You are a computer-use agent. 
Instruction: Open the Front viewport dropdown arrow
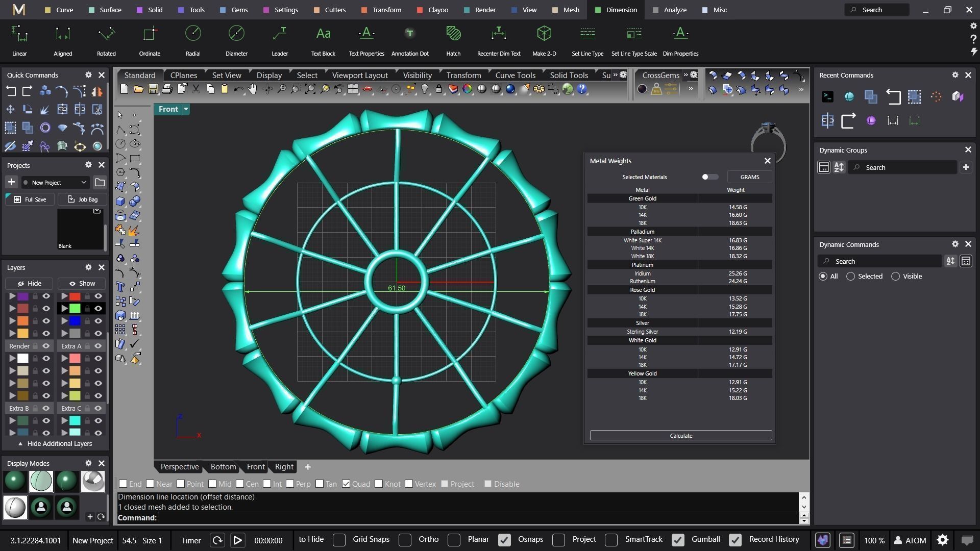coord(186,109)
